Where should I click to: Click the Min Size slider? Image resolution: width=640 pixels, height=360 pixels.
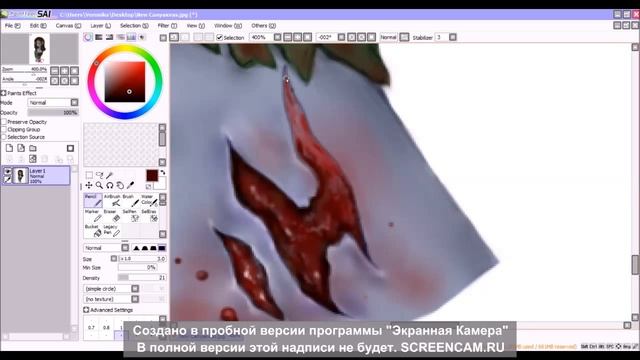137,268
